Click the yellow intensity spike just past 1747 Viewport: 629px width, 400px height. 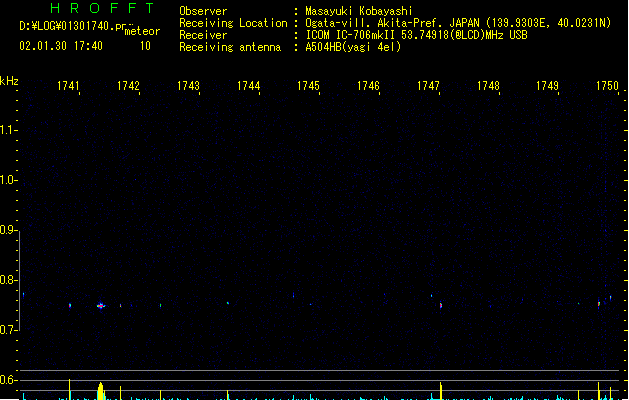click(x=441, y=391)
